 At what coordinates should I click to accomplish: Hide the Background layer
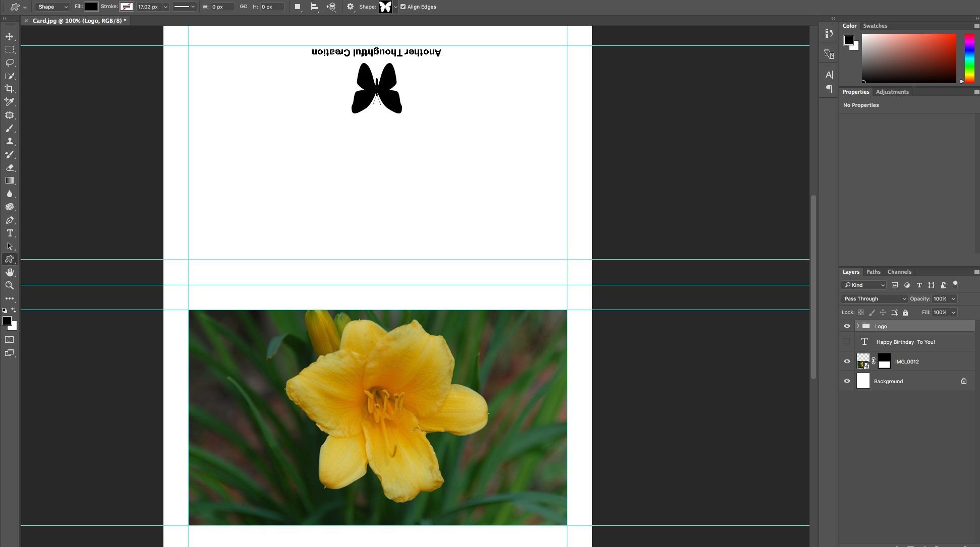point(847,381)
